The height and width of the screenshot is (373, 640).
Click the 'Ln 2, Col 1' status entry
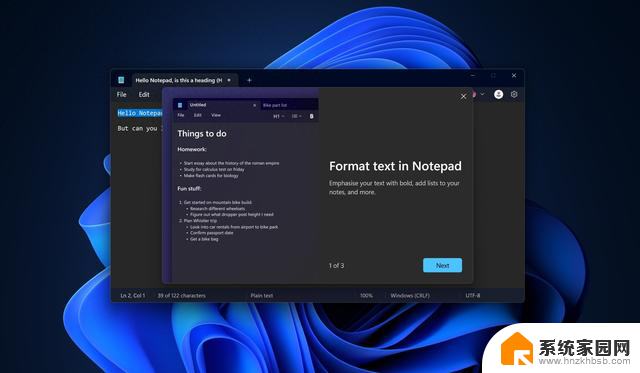point(133,295)
